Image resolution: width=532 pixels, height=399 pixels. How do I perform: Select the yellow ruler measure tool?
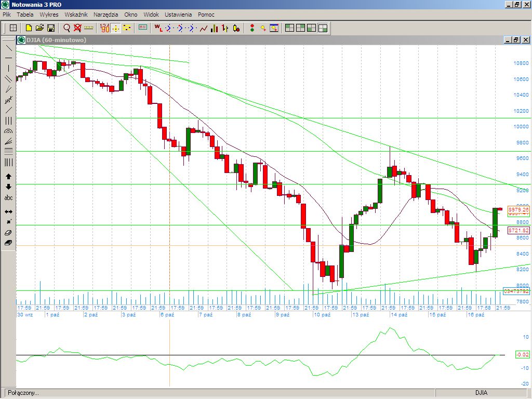(x=88, y=28)
